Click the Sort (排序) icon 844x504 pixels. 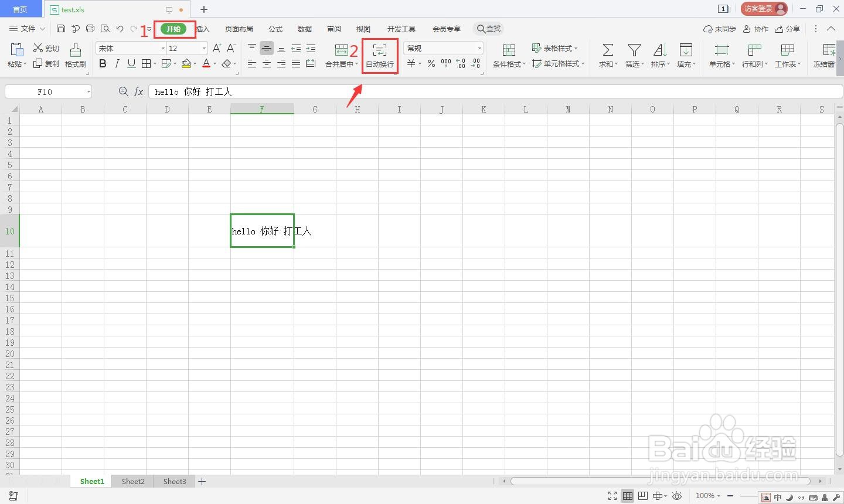(660, 50)
